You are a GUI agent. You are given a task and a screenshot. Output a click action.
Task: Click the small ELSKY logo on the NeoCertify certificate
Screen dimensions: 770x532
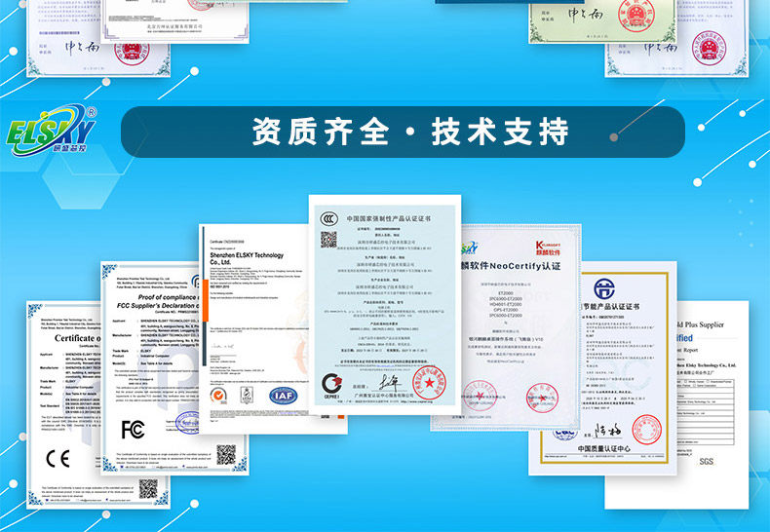pos(469,247)
